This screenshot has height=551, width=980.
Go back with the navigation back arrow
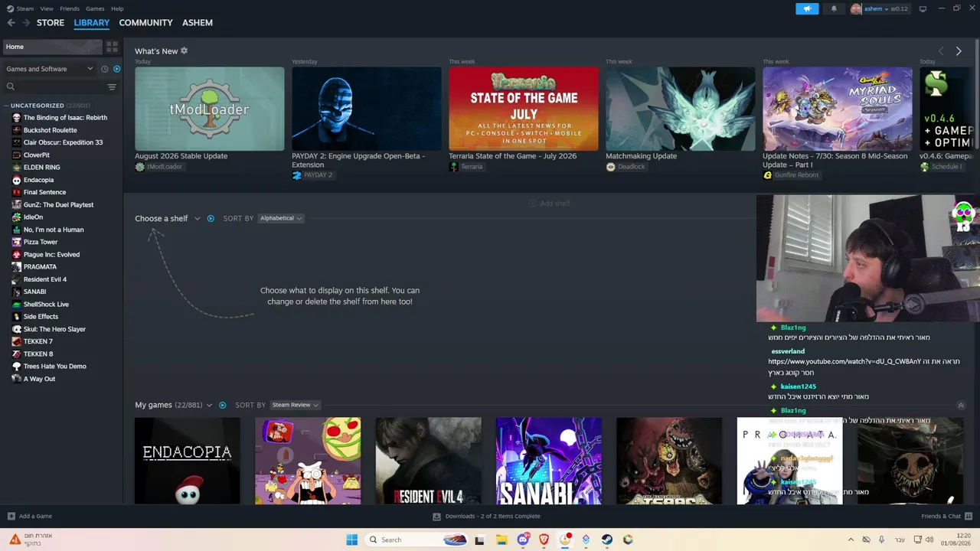pos(11,23)
